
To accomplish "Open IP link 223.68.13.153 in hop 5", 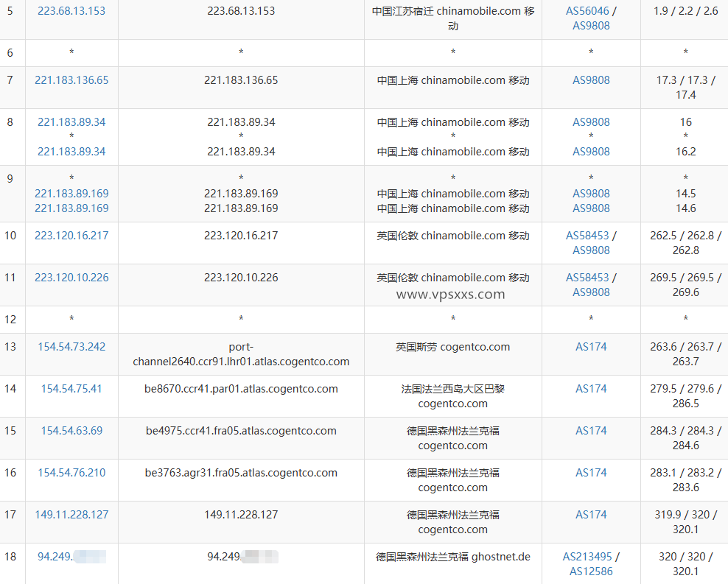I will coord(71,10).
